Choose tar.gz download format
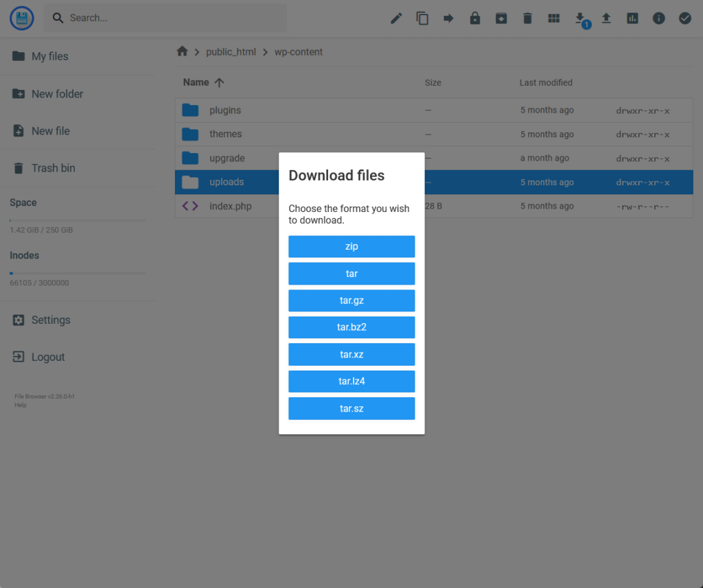The height and width of the screenshot is (588, 703). click(x=351, y=301)
